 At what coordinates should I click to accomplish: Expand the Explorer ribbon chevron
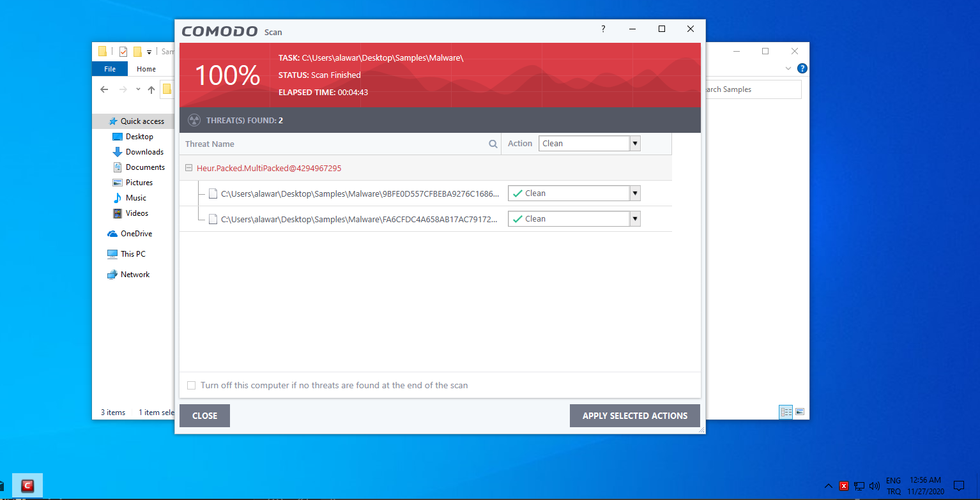point(788,68)
